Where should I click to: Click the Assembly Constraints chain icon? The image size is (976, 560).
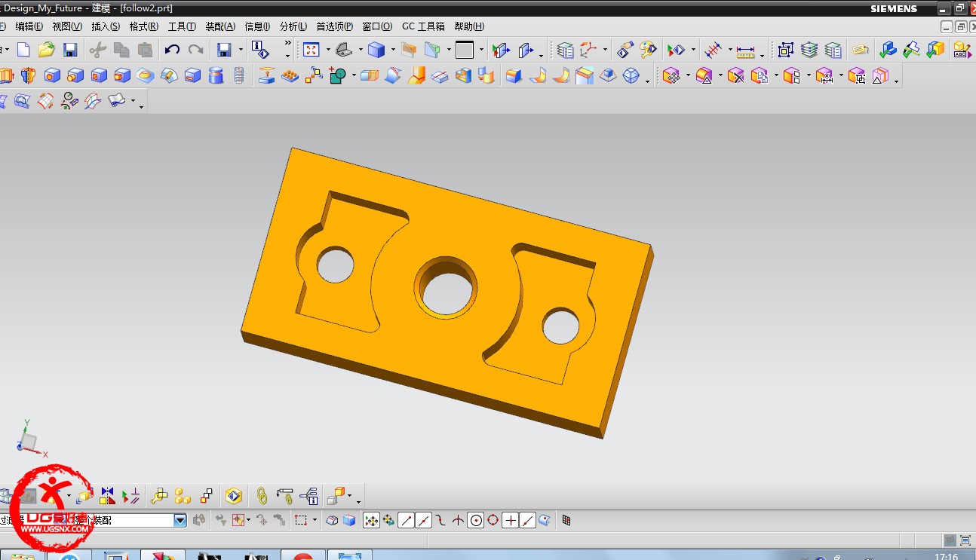(262, 496)
